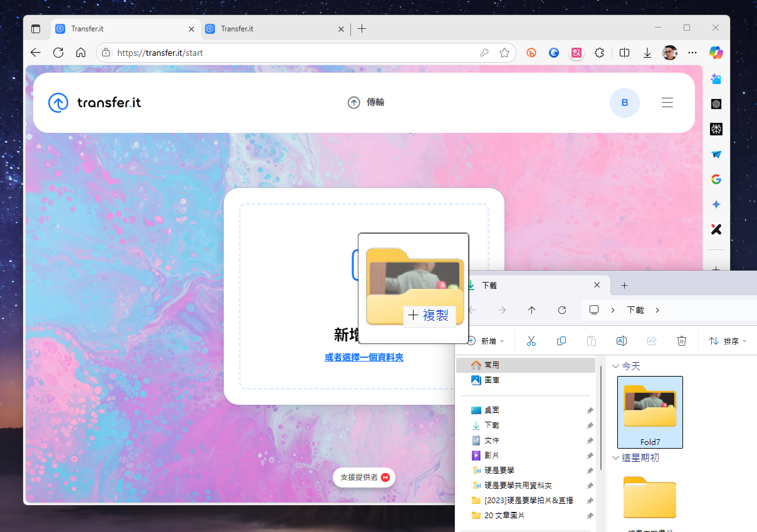Open 桌面 in the navigation pane
757x532 pixels.
(x=491, y=410)
